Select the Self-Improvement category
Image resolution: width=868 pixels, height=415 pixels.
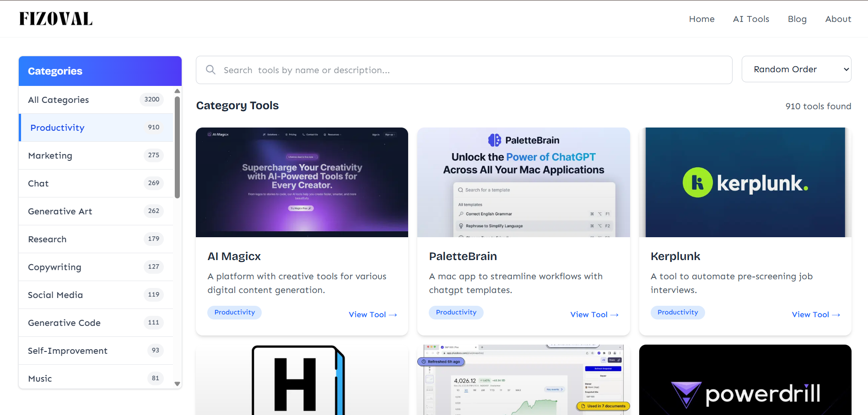tap(96, 351)
